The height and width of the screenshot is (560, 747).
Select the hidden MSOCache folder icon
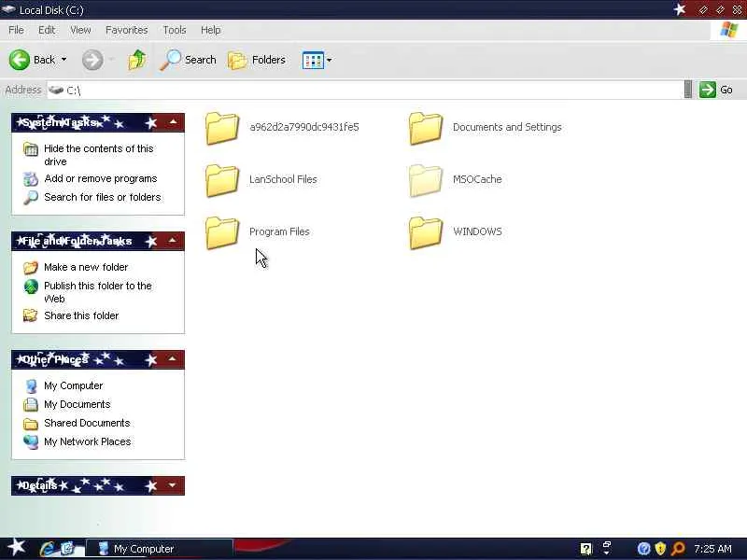click(426, 180)
